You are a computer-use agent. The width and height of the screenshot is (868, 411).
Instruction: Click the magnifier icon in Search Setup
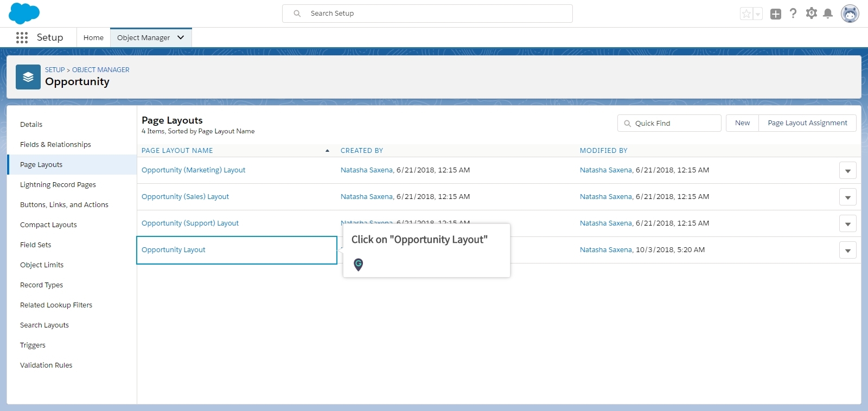click(x=297, y=14)
